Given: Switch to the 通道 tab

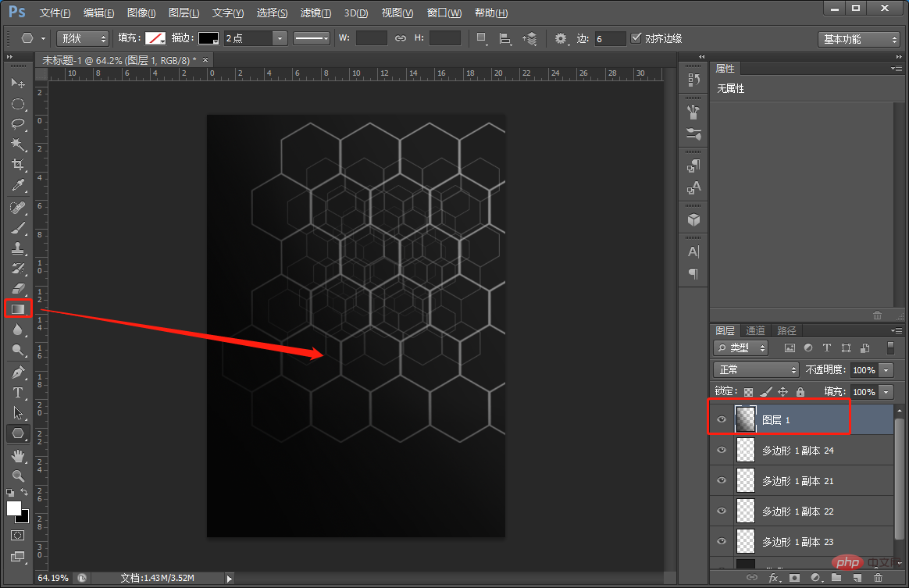Looking at the screenshot, I should tap(755, 330).
